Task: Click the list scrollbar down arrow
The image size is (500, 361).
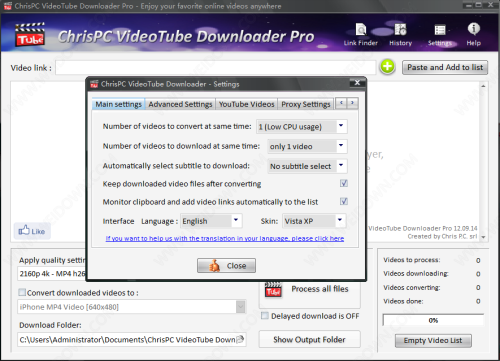Action: 483,237
